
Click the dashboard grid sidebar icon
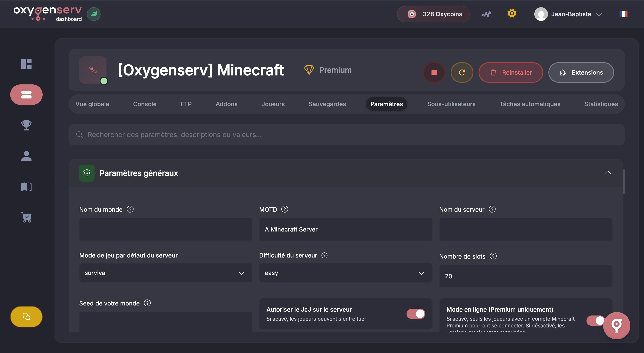coord(26,64)
